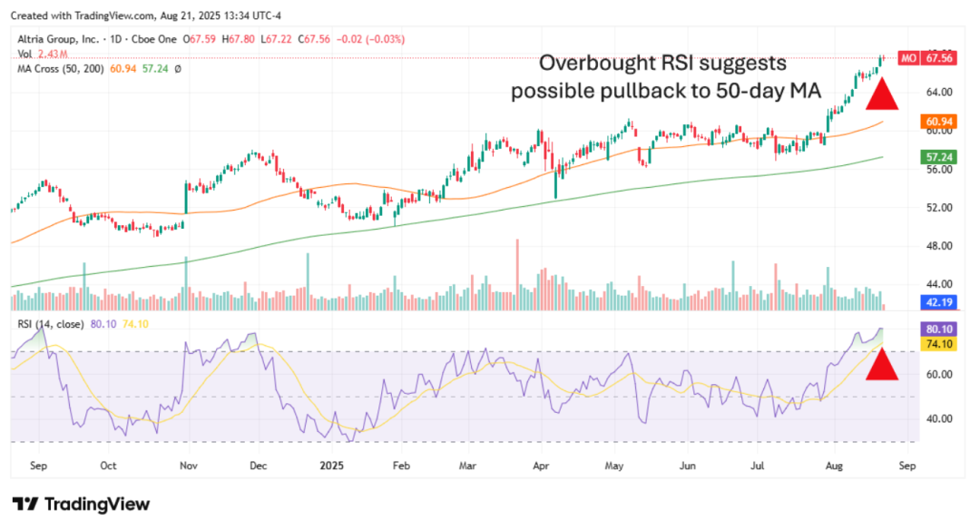Click the 56.00 price axis tick
This screenshot has height=521, width=980.
939,169
